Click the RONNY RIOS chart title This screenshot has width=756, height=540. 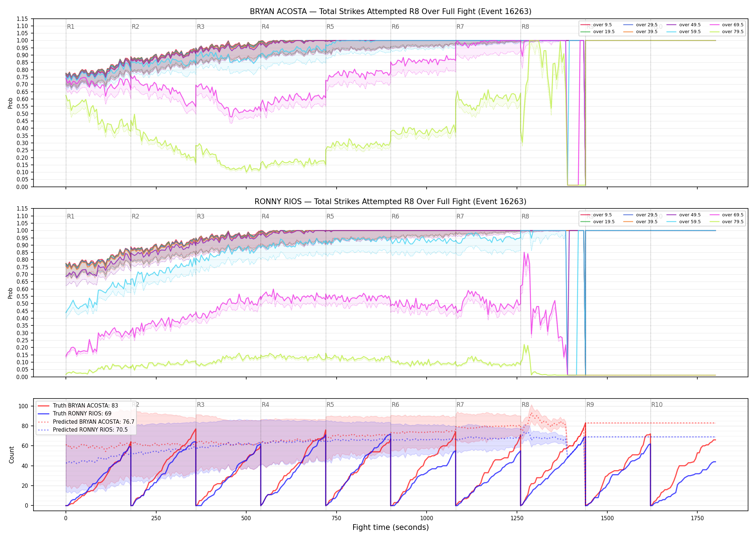(x=391, y=202)
